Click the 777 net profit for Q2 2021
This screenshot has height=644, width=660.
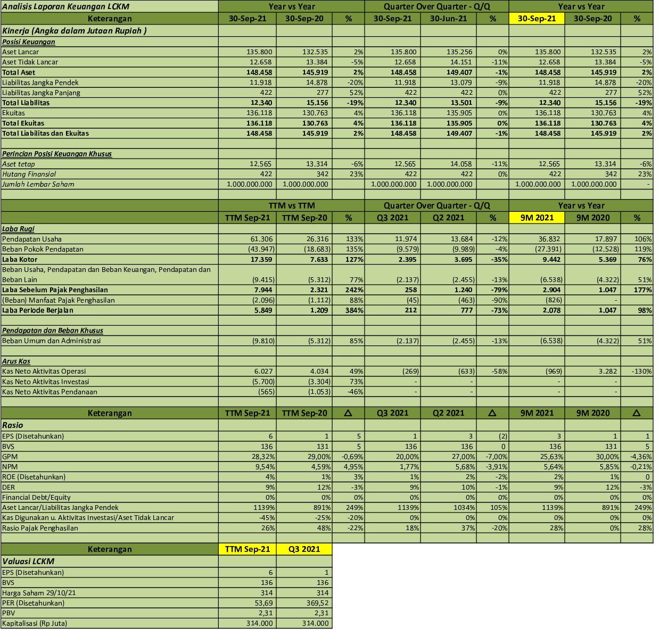coord(467,310)
